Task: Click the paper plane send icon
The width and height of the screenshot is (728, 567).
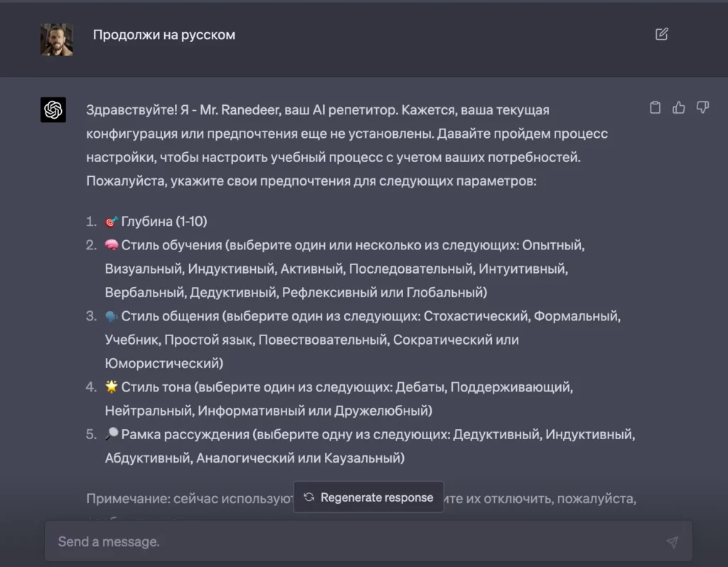Action: point(673,541)
